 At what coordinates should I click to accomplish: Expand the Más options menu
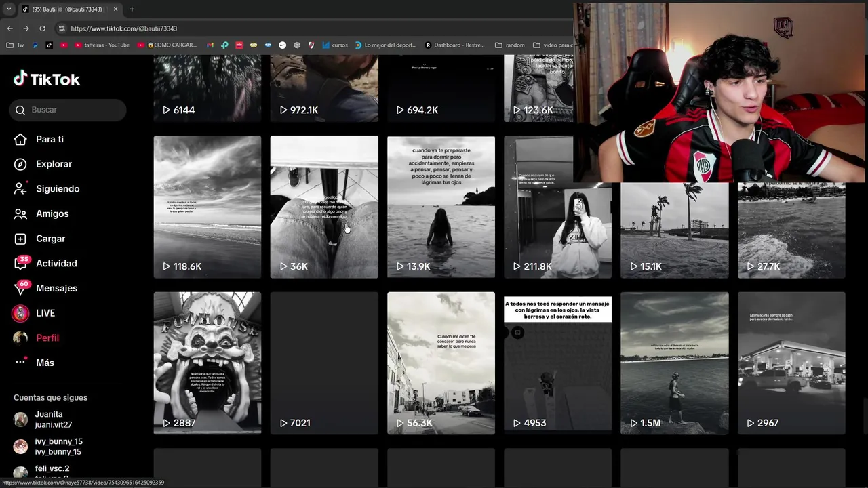point(45,363)
